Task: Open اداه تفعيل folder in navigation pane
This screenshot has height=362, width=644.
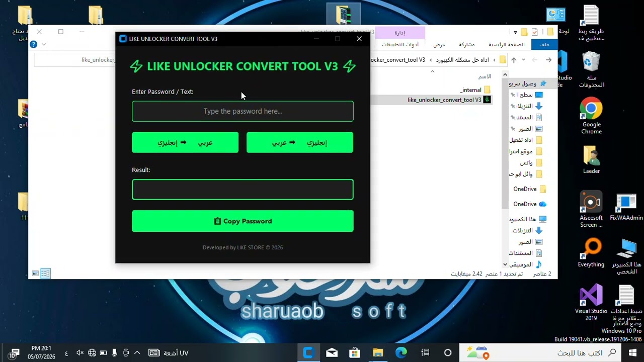Action: pyautogui.click(x=526, y=140)
